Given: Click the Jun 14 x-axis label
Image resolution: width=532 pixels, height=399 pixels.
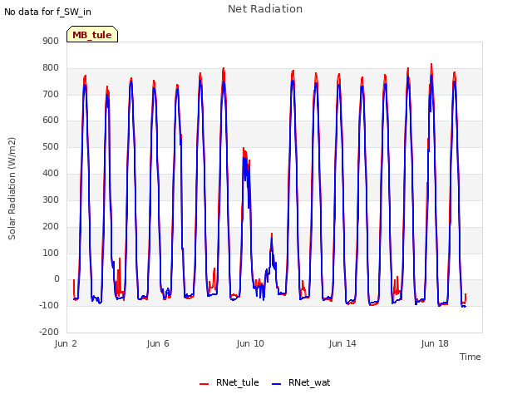Looking at the screenshot, I should (342, 343).
